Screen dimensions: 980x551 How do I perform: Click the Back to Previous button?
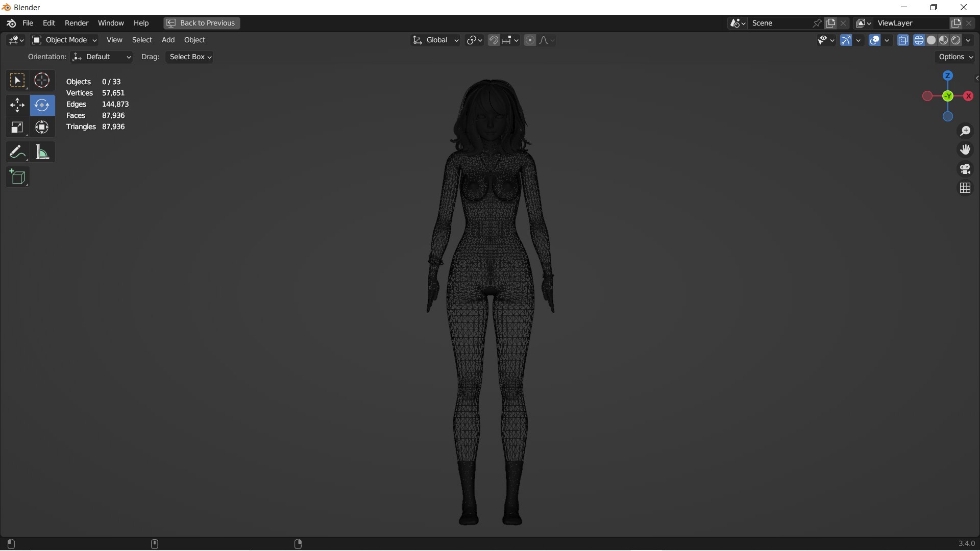(202, 23)
